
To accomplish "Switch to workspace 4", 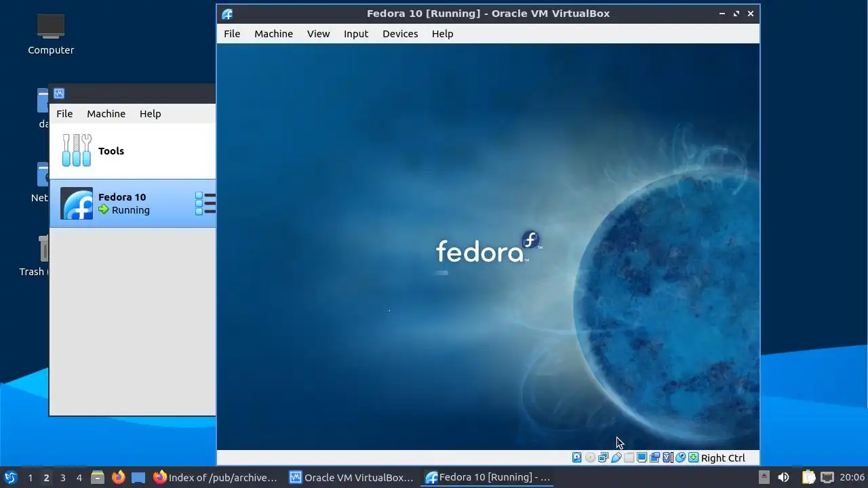I will pos(79,477).
